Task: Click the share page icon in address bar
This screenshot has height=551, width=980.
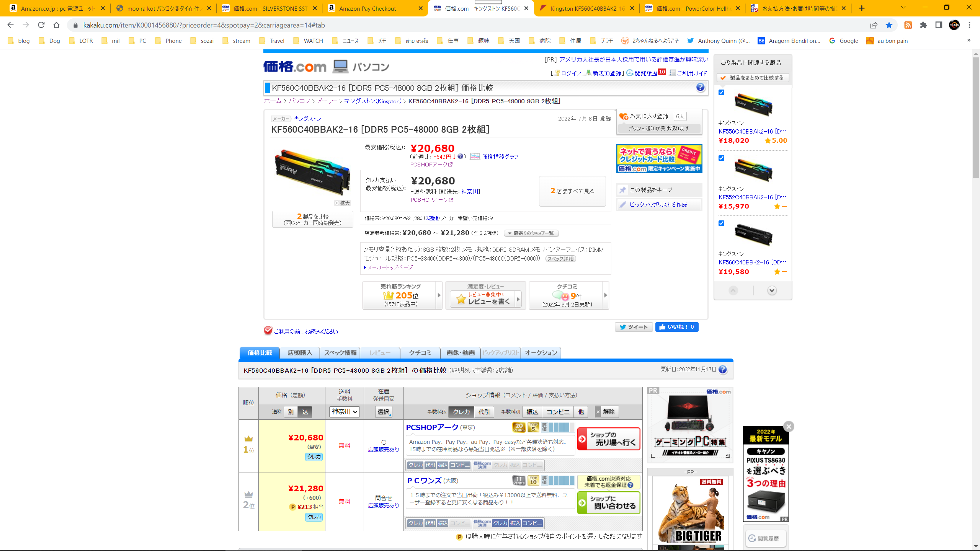Action: pyautogui.click(x=874, y=25)
